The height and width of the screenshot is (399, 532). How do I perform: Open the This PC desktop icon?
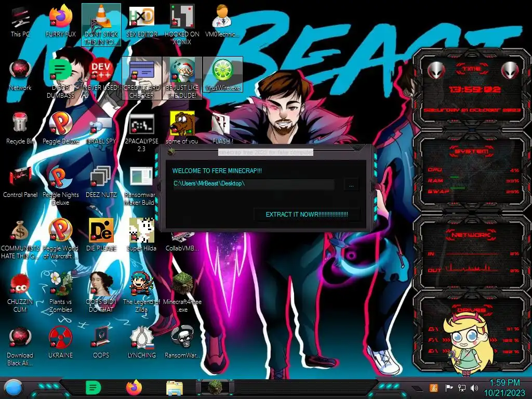pyautogui.click(x=20, y=20)
